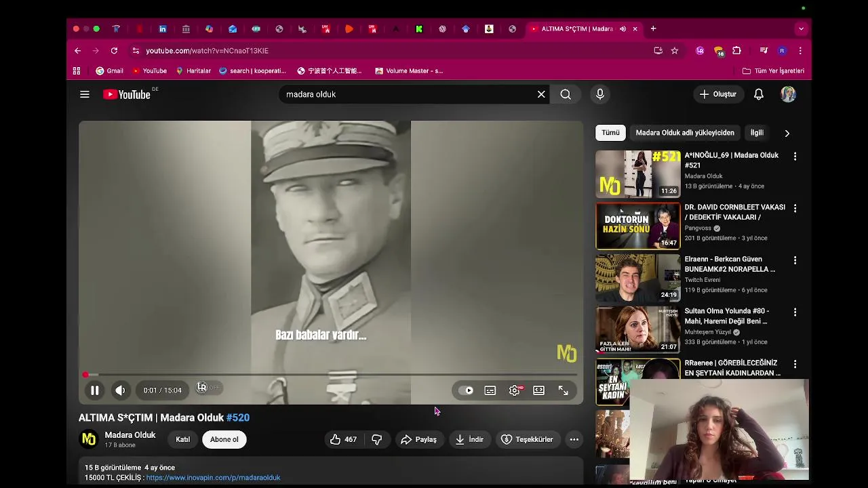Screen dimensions: 868x488
Task: Mute the video volume speaker
Action: click(120, 390)
